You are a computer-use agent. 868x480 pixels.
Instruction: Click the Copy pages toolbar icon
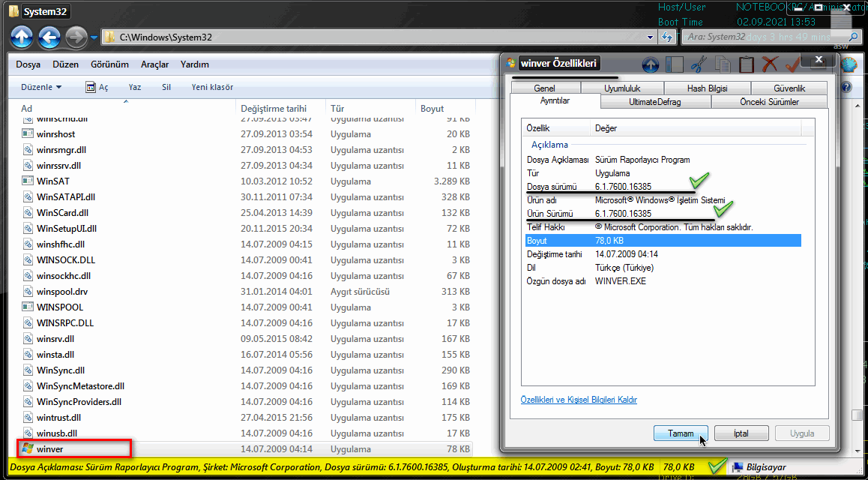click(723, 64)
